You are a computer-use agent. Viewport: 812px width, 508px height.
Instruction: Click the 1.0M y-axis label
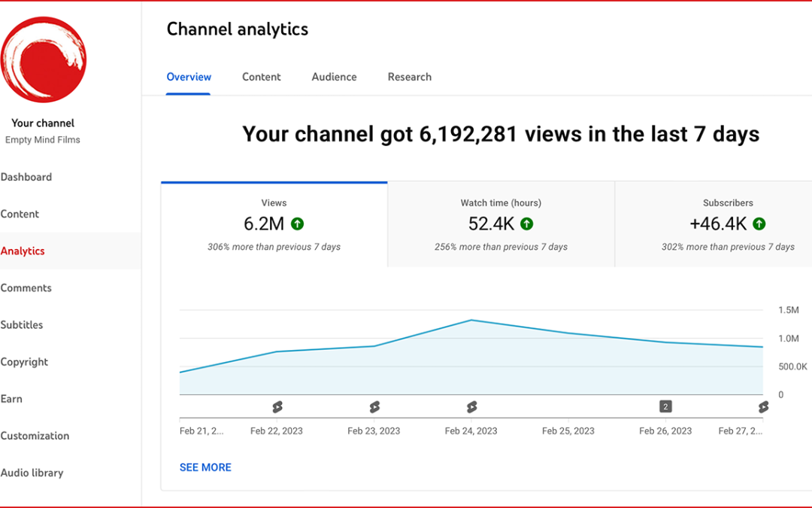pos(788,339)
